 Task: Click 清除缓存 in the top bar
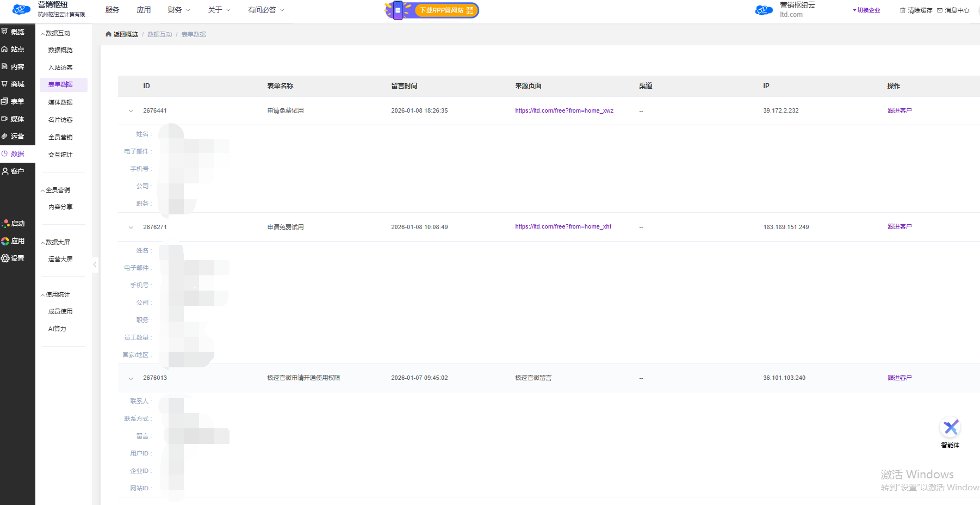[916, 10]
